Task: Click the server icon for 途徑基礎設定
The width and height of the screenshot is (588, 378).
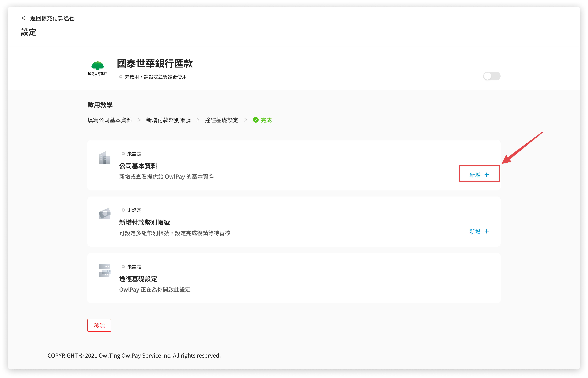Action: coord(105,270)
